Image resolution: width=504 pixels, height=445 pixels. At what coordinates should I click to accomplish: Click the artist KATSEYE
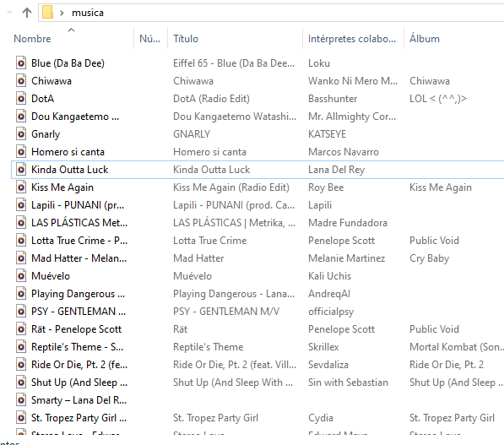coord(327,133)
